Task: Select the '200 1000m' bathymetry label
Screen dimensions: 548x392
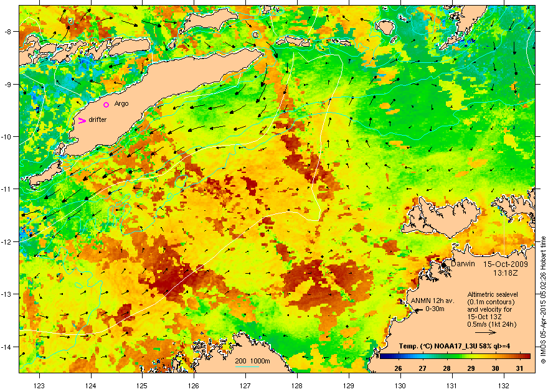Action: [252, 362]
